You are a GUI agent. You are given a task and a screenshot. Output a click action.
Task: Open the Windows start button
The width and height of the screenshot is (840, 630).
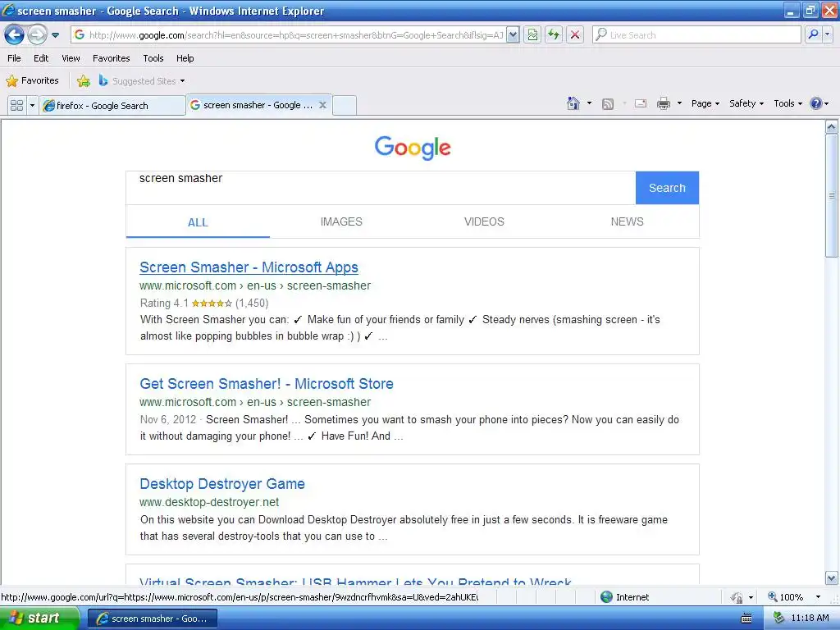(39, 619)
